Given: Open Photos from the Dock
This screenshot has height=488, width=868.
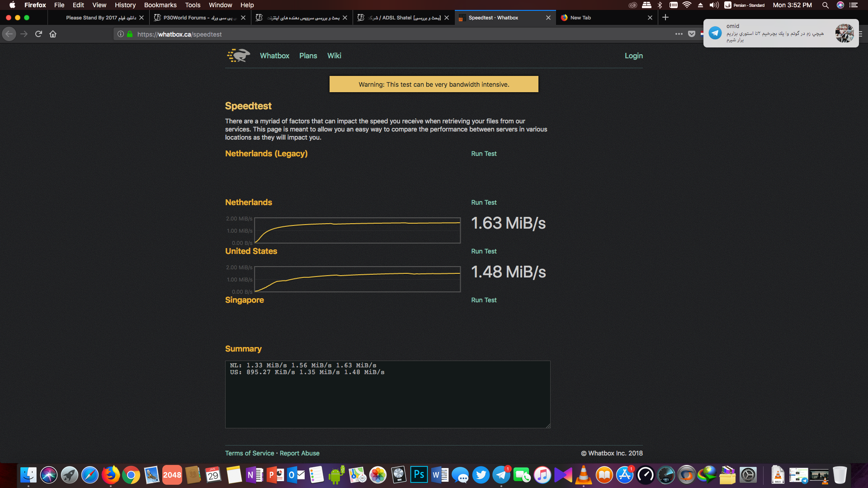Looking at the screenshot, I should tap(378, 475).
